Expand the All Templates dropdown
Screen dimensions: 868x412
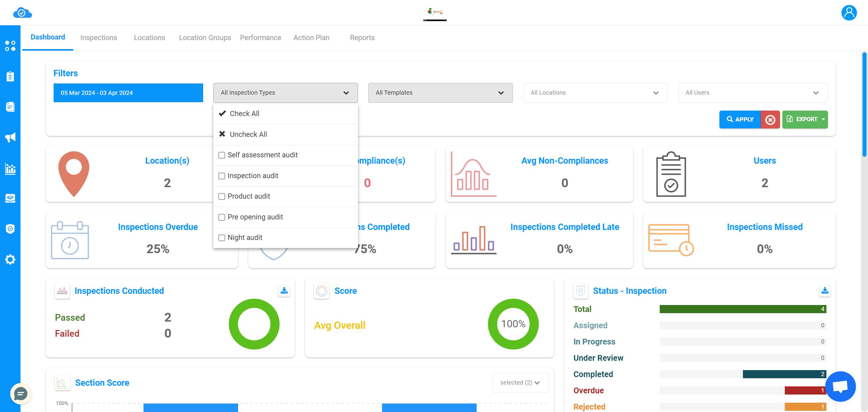tap(440, 93)
